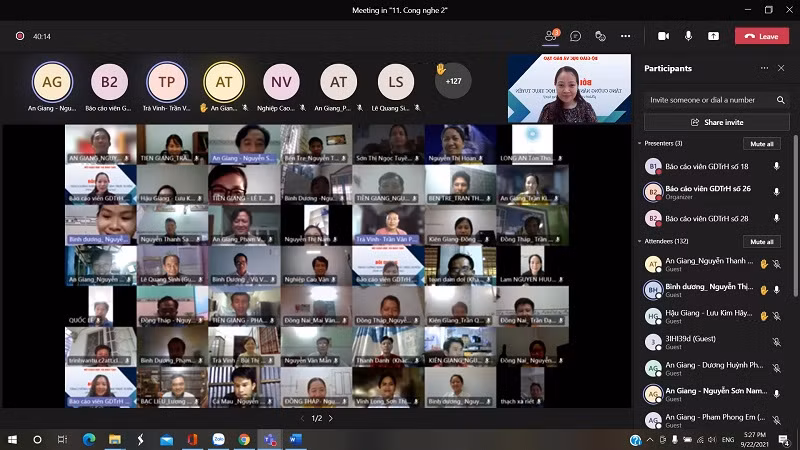Toggle Show participants panel button
The image size is (800, 450).
pyautogui.click(x=551, y=36)
